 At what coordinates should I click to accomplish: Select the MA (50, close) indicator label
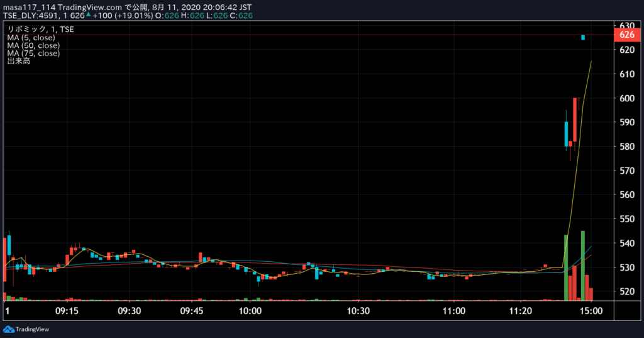pos(33,45)
